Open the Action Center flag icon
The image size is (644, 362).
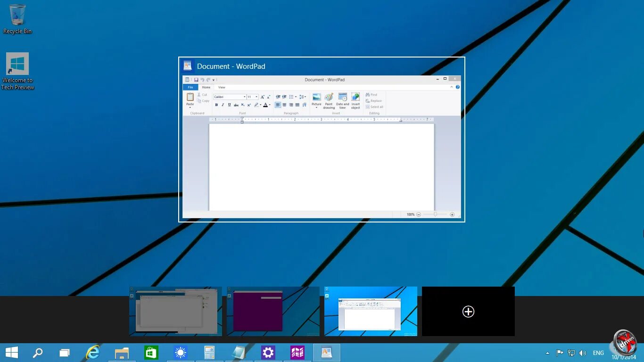pos(560,353)
